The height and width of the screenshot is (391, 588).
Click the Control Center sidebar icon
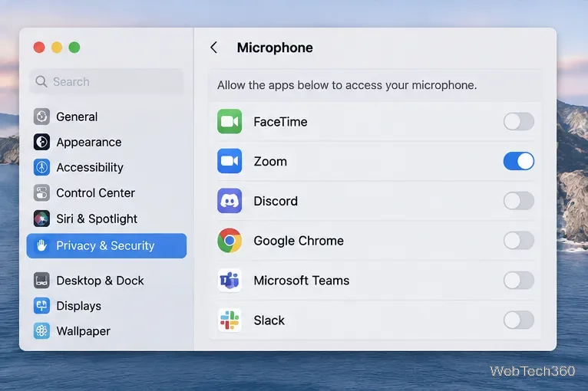coord(41,193)
